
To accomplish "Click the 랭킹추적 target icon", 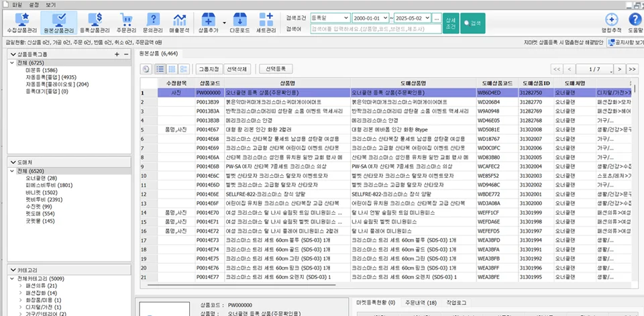I will pyautogui.click(x=612, y=23).
